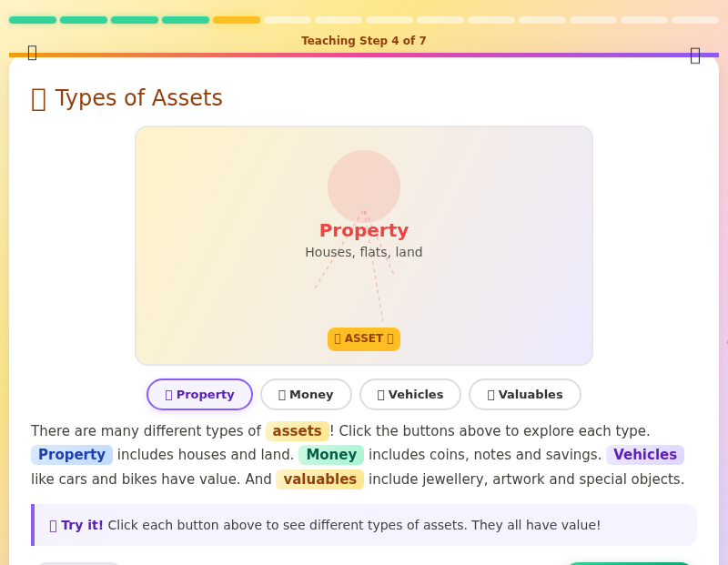The image size is (728, 565).
Task: Click the orange current step on the progress bar
Action: point(237,19)
